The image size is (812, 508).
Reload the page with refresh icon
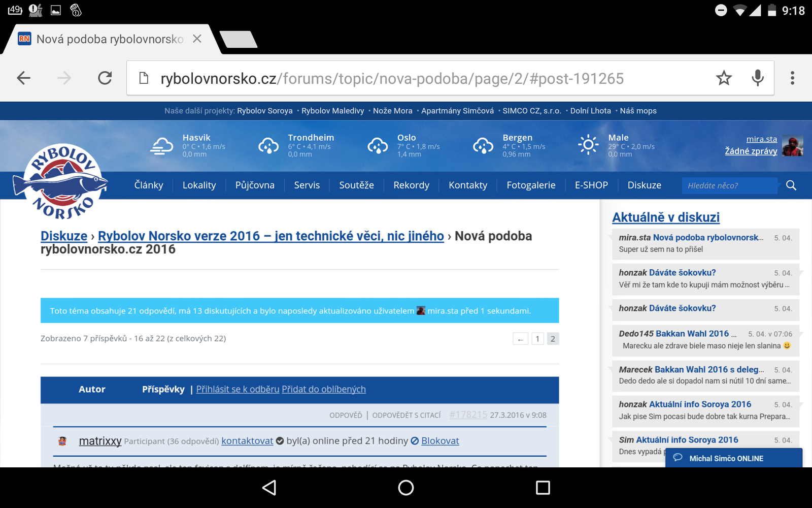pos(105,78)
